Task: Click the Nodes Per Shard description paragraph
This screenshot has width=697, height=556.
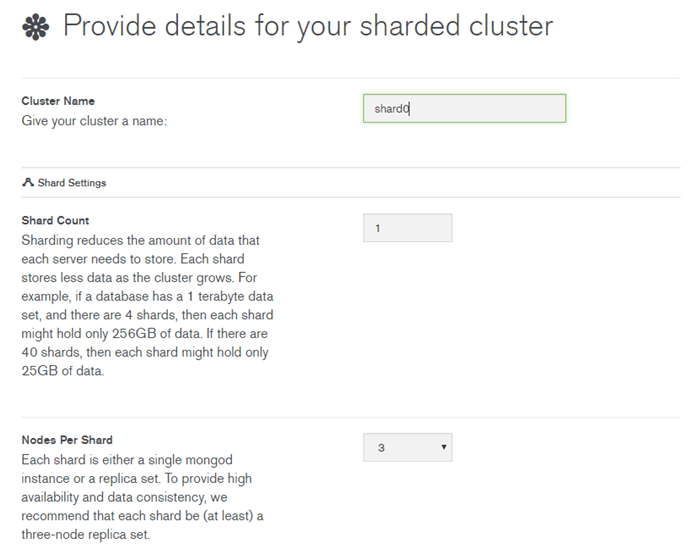Action: [x=142, y=497]
